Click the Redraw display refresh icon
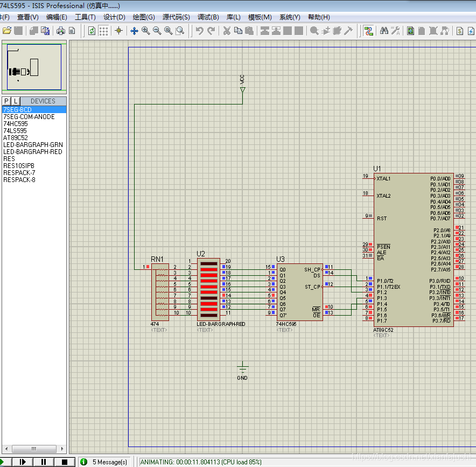Image resolution: width=476 pixels, height=467 pixels. 92,31
